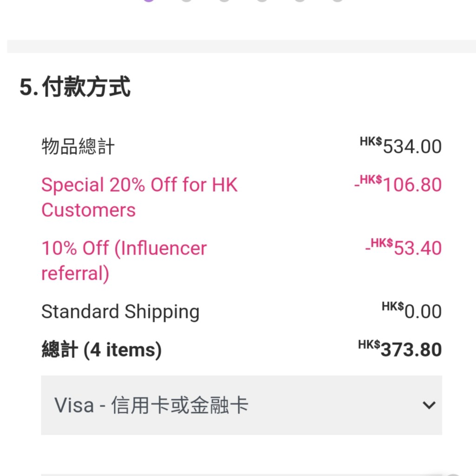
Task: Click the -HK$53.40 referral discount amount
Action: 403,248
